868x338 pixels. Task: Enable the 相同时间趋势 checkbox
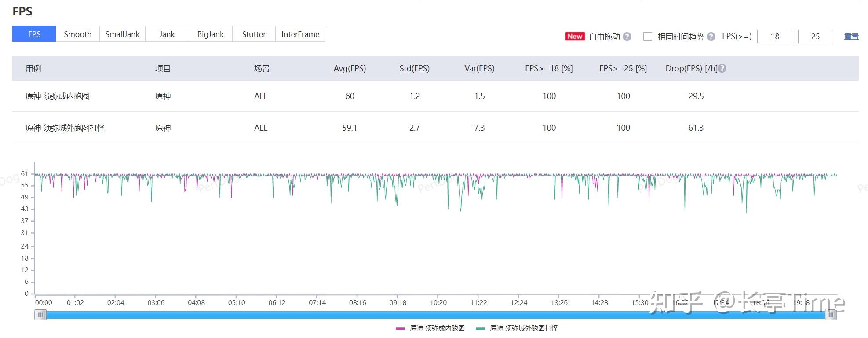pyautogui.click(x=648, y=37)
